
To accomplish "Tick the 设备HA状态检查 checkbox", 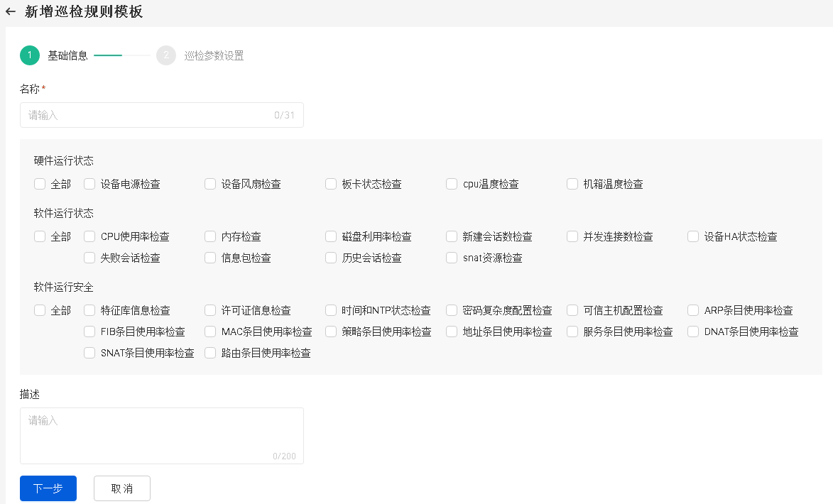I will pos(693,237).
